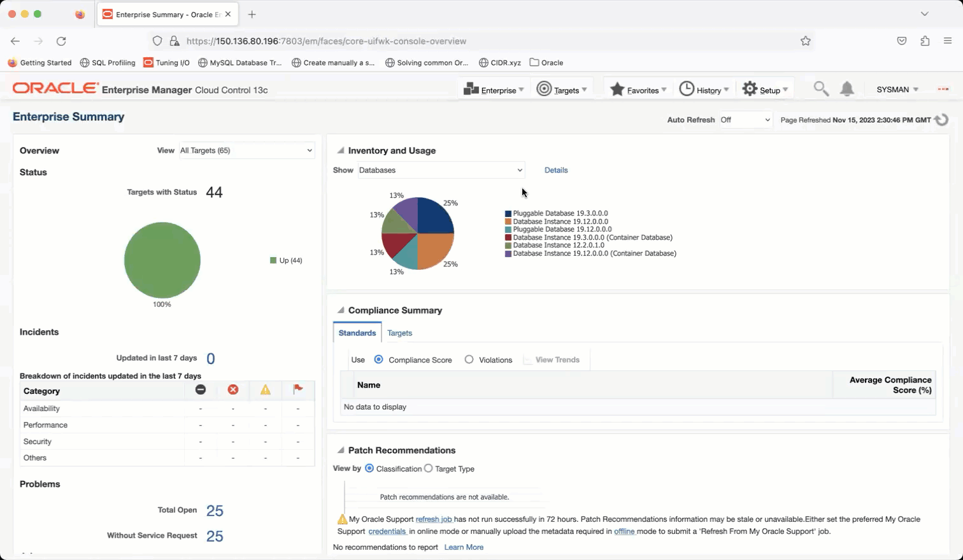Open the All Targets view dropdown

[x=246, y=150]
